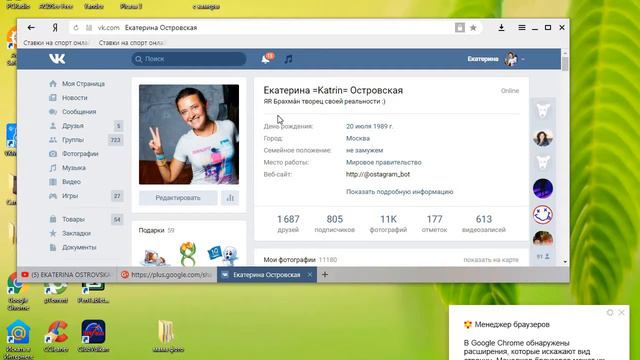The image size is (640, 360).
Task: Open the 177 отметок counter
Action: click(x=434, y=224)
